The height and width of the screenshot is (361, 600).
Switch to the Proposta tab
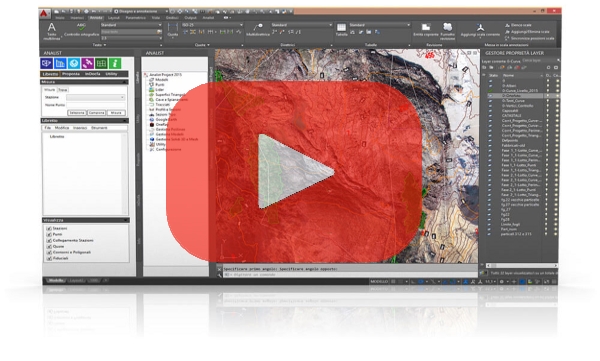71,74
